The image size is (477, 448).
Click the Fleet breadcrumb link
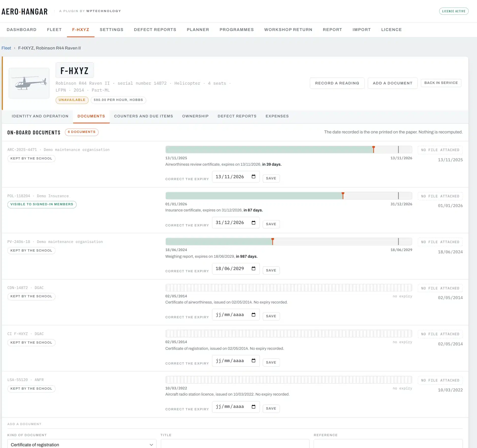(x=6, y=48)
